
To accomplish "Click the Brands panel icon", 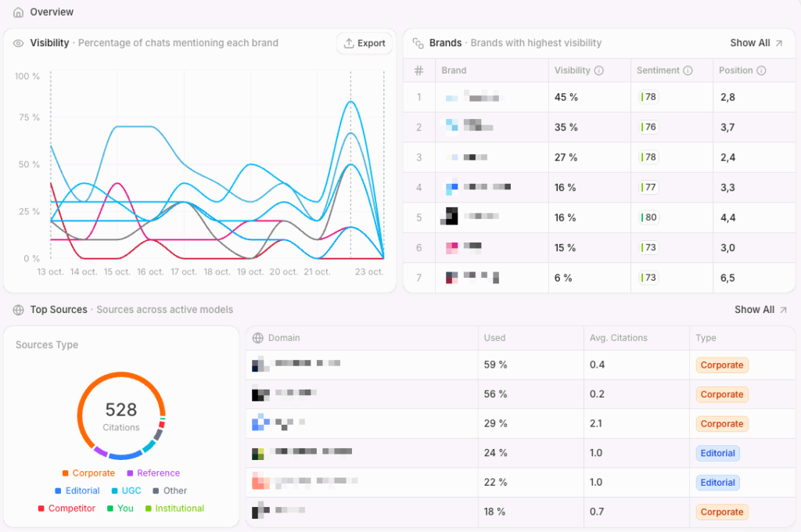I will point(418,43).
